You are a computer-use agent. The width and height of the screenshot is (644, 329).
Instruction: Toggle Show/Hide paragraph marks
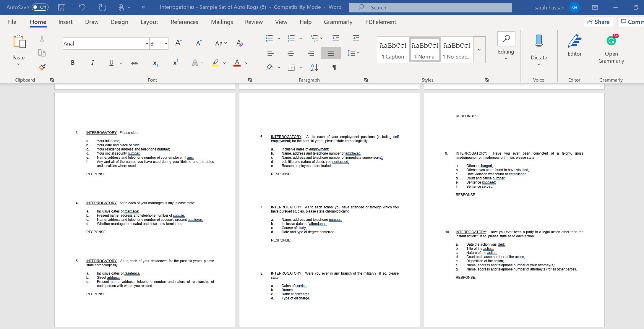(334, 67)
